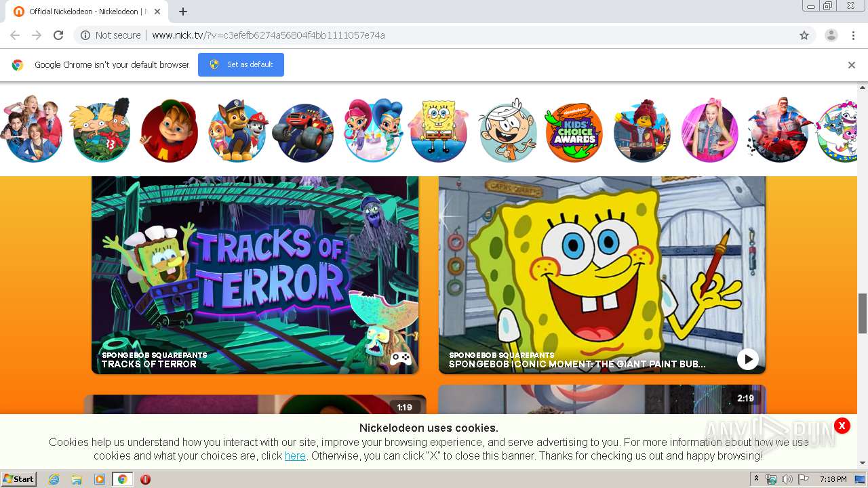Open the Giant Paint Bubble video thumbnail
The height and width of the screenshot is (488, 868).
click(602, 274)
